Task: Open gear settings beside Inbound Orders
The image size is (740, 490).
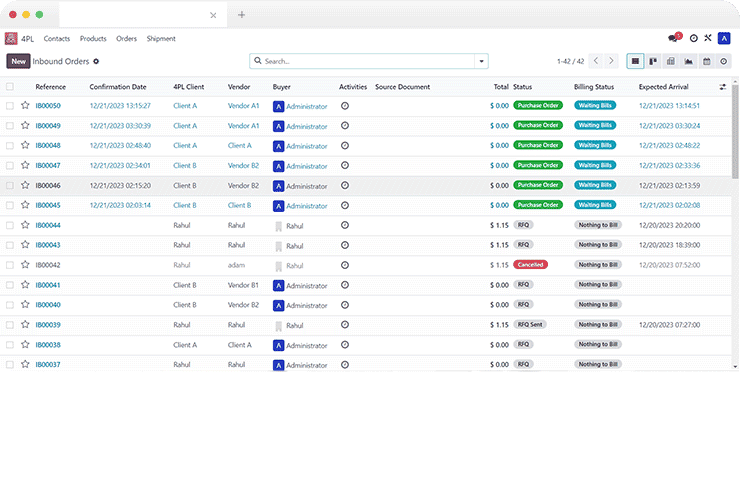Action: pyautogui.click(x=96, y=61)
